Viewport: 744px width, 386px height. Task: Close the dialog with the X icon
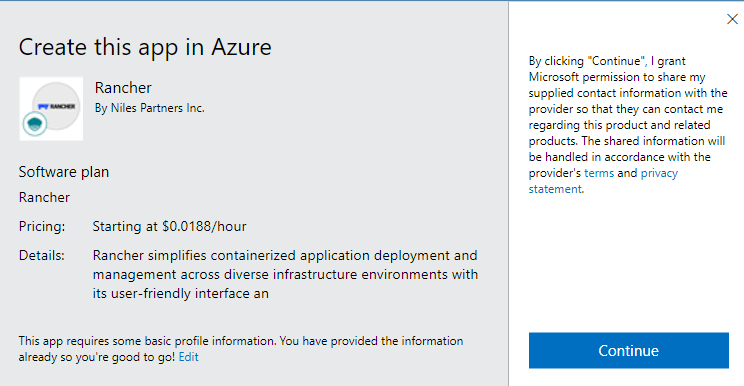pyautogui.click(x=732, y=19)
